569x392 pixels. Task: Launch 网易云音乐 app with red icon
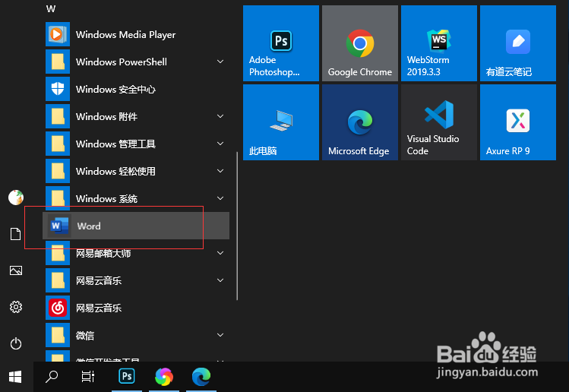coord(136,308)
